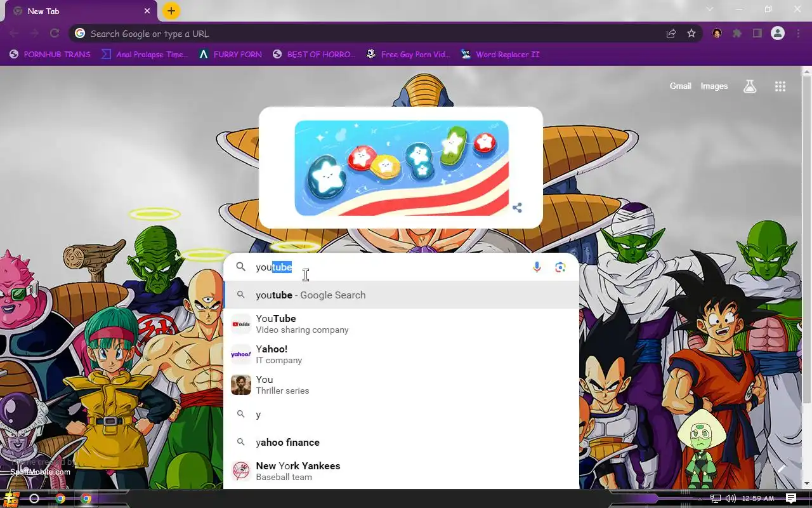The width and height of the screenshot is (812, 508).
Task: Choose the You Thriller series suggestion
Action: (402, 385)
